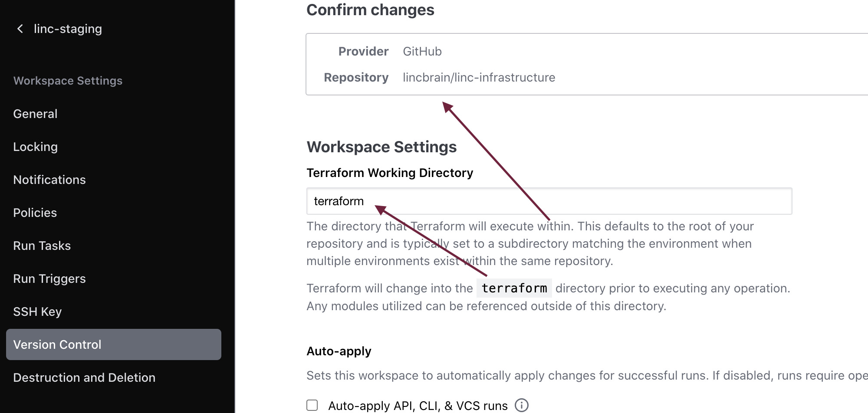868x413 pixels.
Task: Click the Workspace Settings sidebar heading
Action: tap(68, 81)
